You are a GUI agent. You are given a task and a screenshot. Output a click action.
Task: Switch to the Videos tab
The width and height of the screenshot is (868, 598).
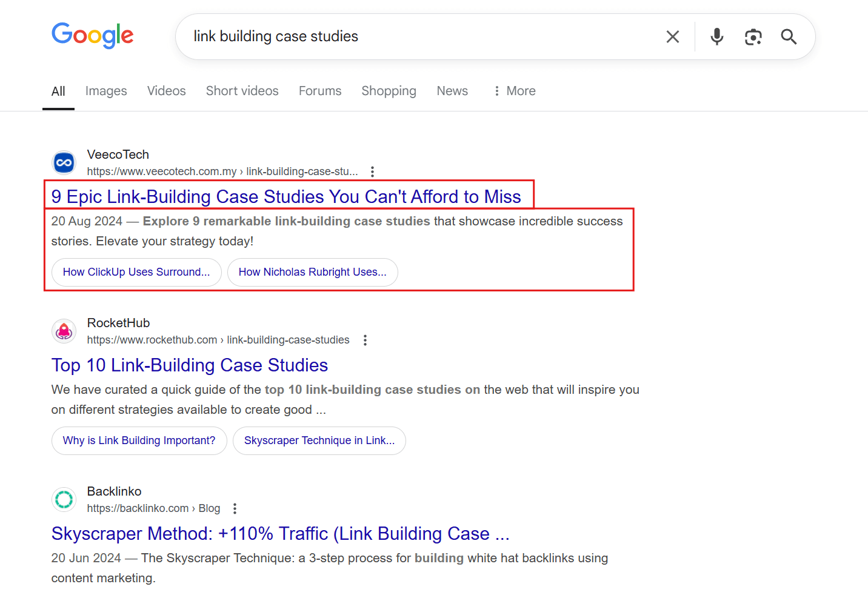(x=167, y=91)
